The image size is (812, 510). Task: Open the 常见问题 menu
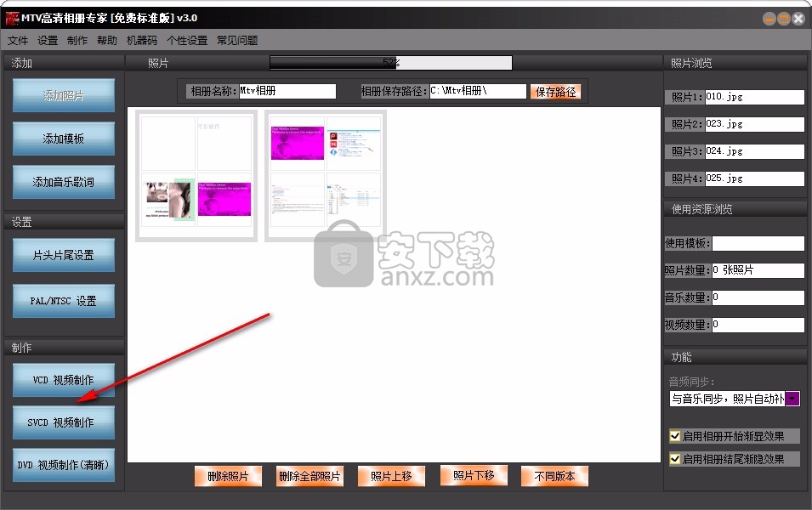click(x=237, y=41)
